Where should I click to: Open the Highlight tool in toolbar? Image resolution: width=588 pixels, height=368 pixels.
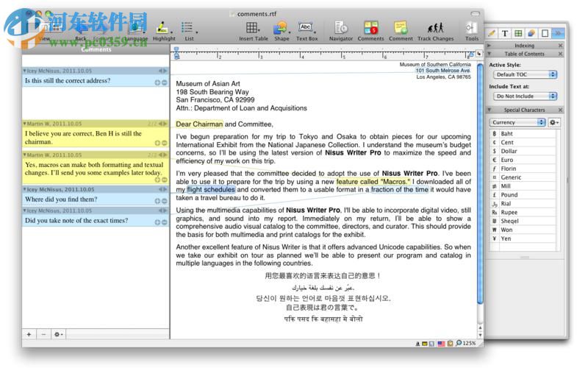163,31
